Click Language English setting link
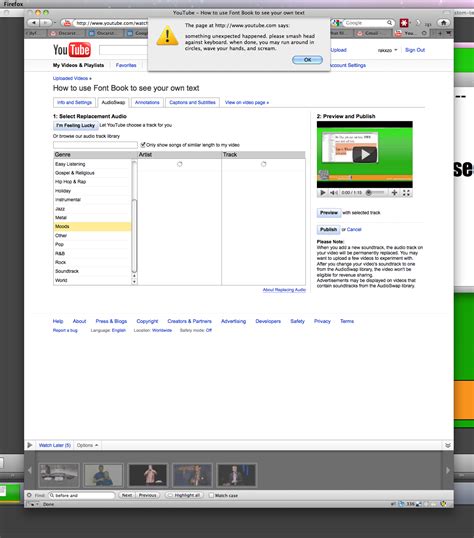The width and height of the screenshot is (474, 538). pos(118,330)
